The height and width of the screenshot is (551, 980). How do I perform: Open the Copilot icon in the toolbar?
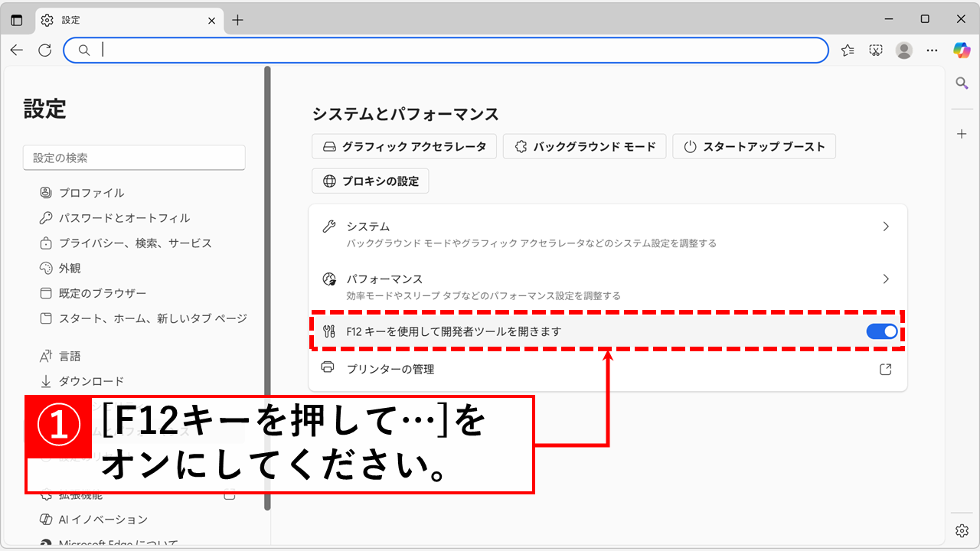tap(960, 50)
